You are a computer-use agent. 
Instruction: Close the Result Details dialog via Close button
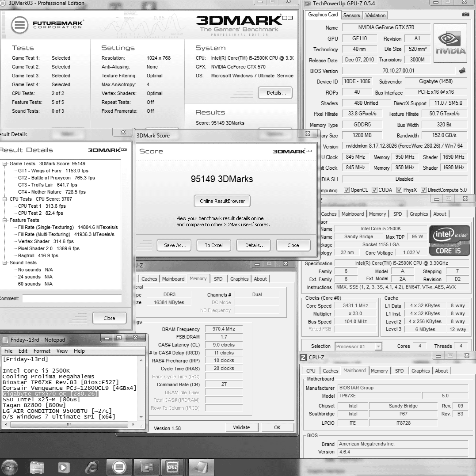click(x=109, y=318)
